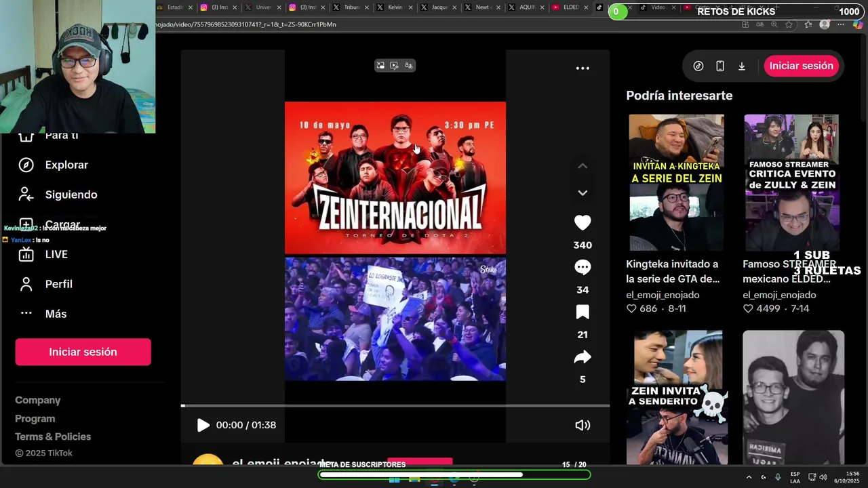Open the three-dot more options menu
Image resolution: width=868 pixels, height=488 pixels.
coord(583,68)
